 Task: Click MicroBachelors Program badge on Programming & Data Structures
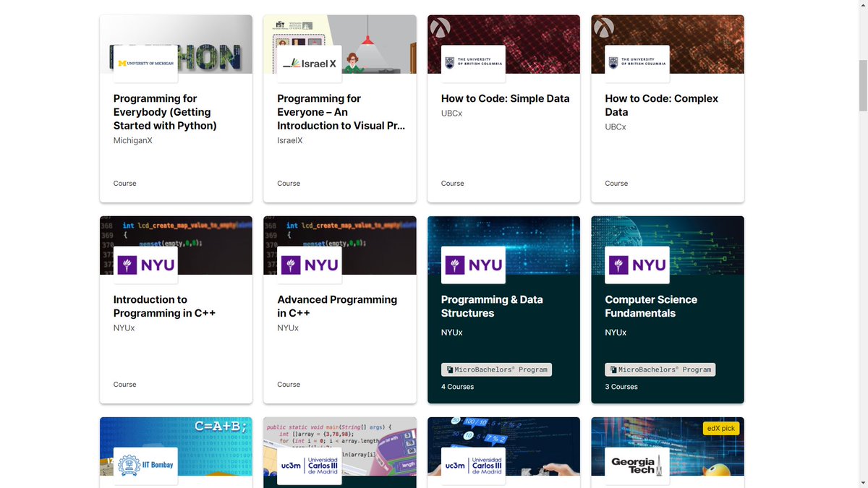pyautogui.click(x=496, y=369)
